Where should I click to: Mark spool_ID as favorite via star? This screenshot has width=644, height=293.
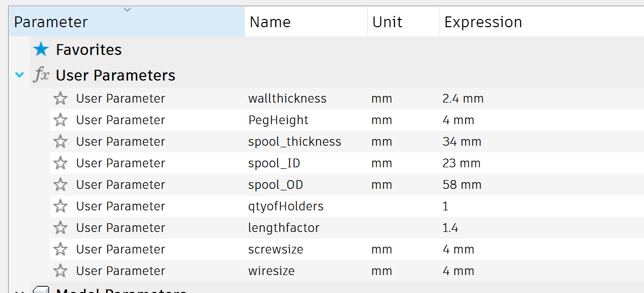[x=60, y=163]
